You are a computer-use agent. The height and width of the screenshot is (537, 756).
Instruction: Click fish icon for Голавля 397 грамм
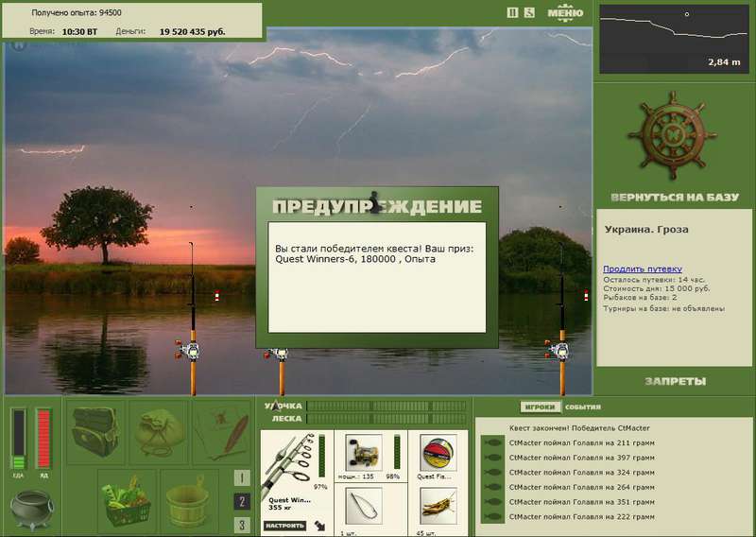click(492, 458)
